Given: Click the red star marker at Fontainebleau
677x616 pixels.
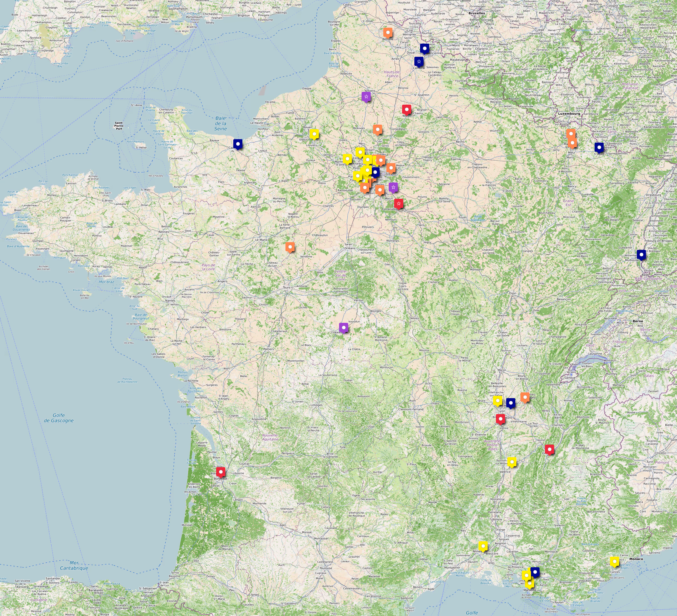Looking at the screenshot, I should click(x=398, y=204).
